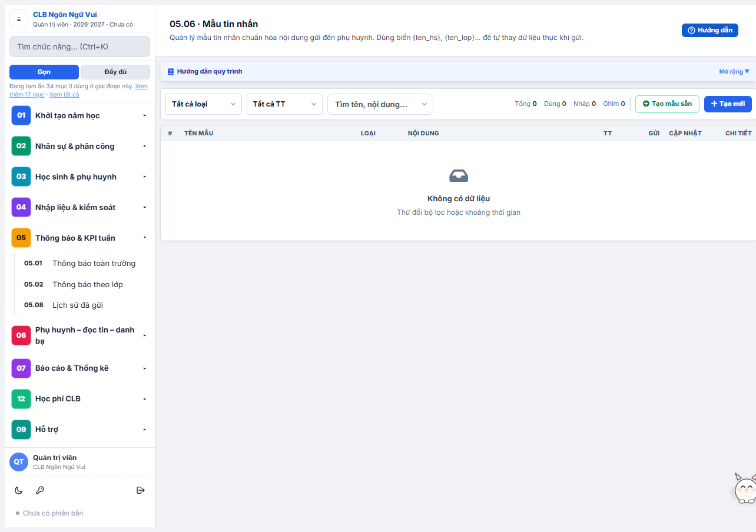
Task: Expand the Nhân sự & phân công section
Action: coord(79,146)
